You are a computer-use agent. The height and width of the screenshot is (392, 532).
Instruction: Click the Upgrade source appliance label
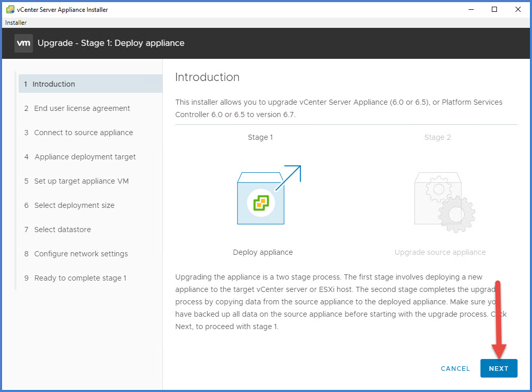(x=440, y=252)
